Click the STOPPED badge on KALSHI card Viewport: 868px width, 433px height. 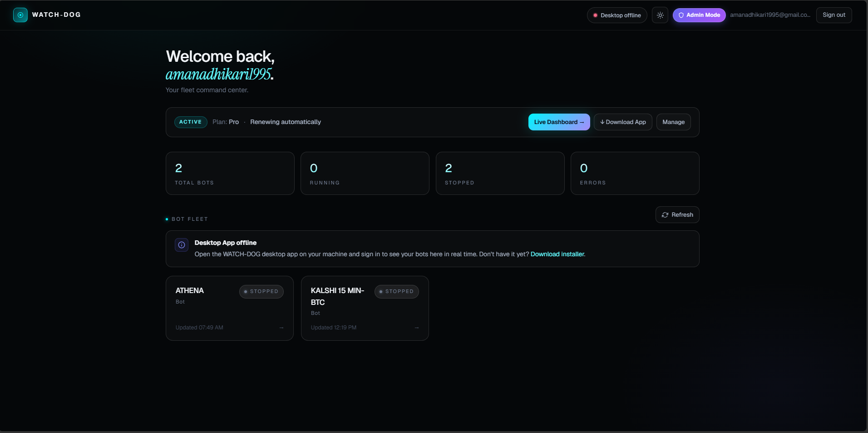coord(397,291)
